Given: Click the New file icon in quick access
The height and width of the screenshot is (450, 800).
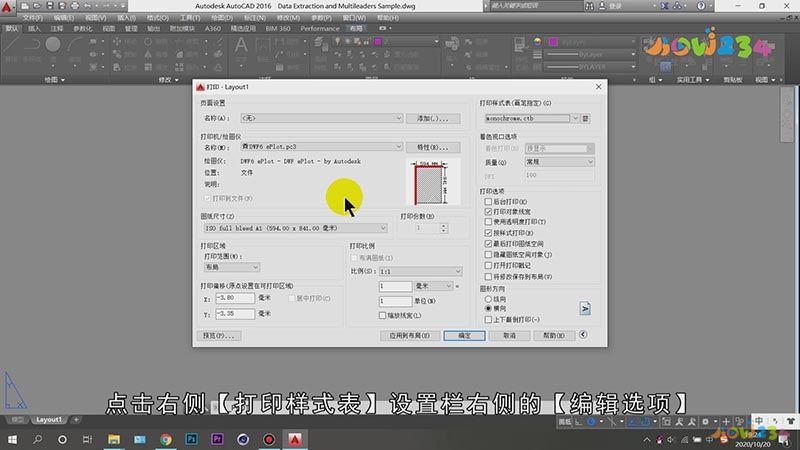Looking at the screenshot, I should [x=24, y=6].
